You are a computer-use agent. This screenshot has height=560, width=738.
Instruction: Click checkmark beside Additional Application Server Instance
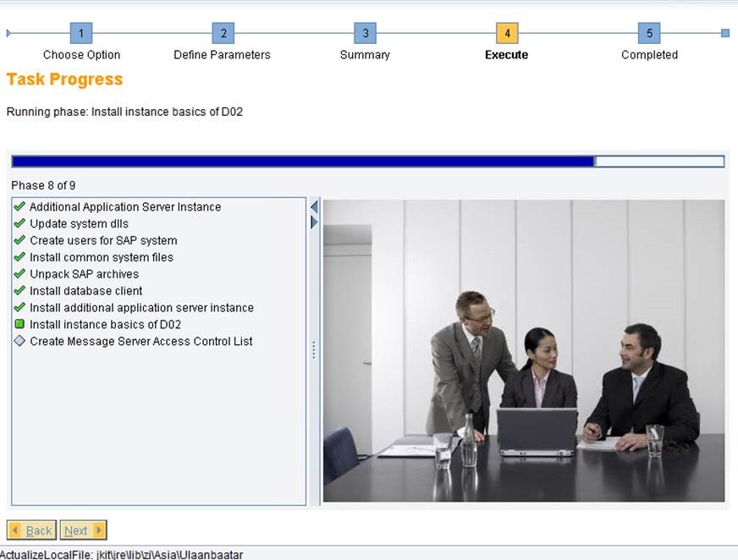point(19,206)
